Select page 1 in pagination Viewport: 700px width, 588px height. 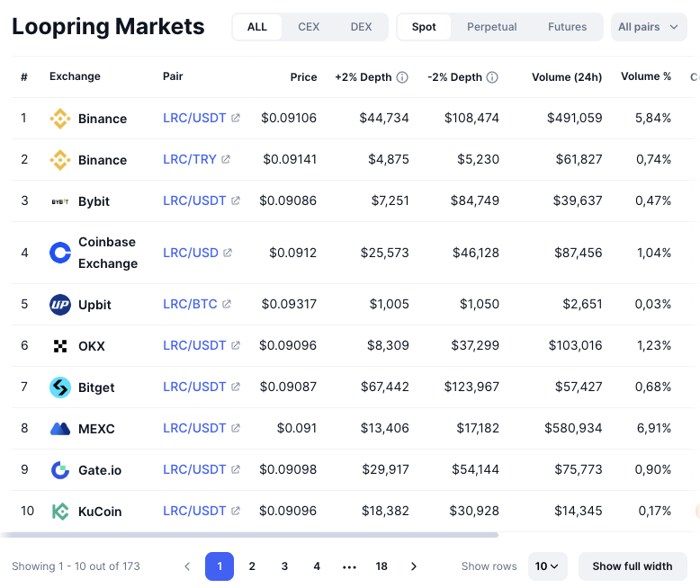point(220,566)
